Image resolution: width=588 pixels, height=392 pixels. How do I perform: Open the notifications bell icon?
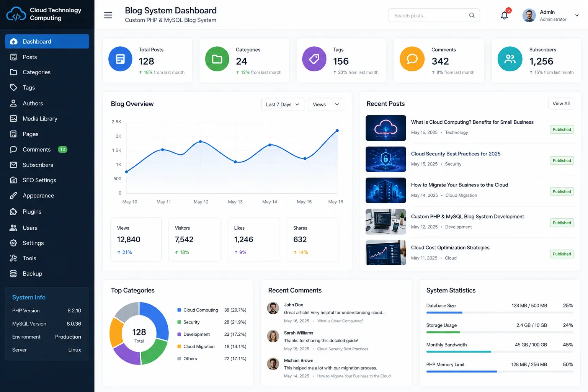(x=504, y=15)
